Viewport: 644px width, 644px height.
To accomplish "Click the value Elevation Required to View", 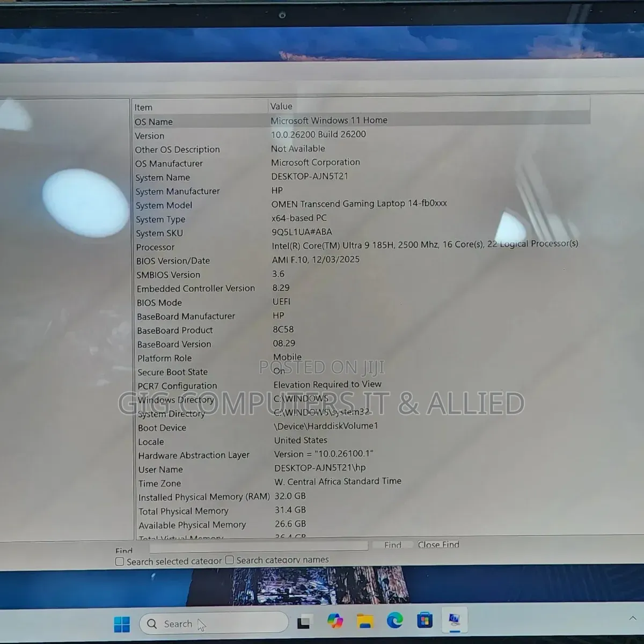I will pos(327,384).
